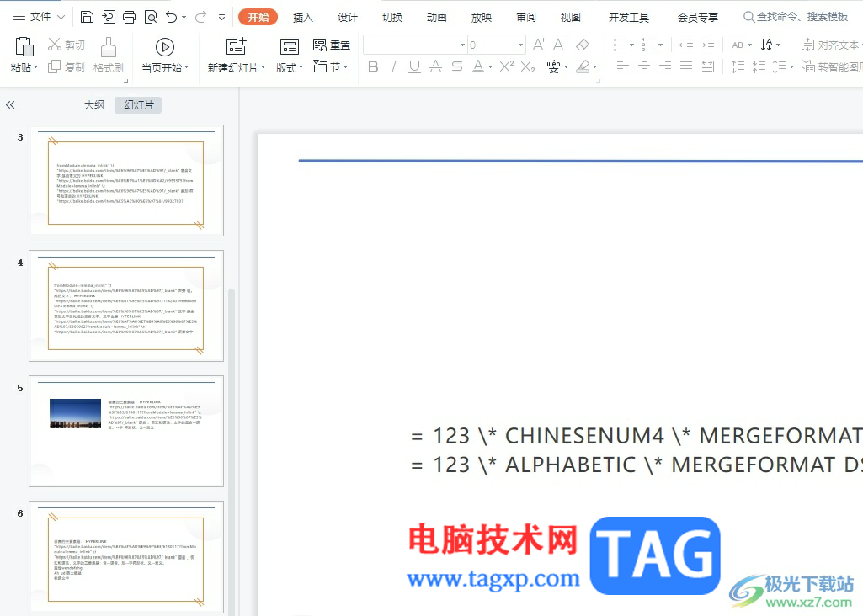The image size is (863, 616).
Task: Click 新建幻灯片 new slide icon
Action: click(x=236, y=47)
